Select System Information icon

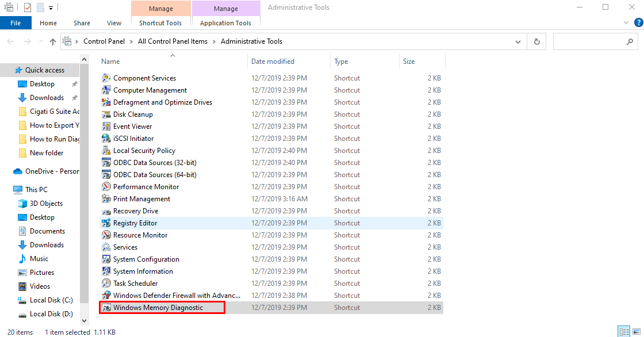pyautogui.click(x=106, y=271)
